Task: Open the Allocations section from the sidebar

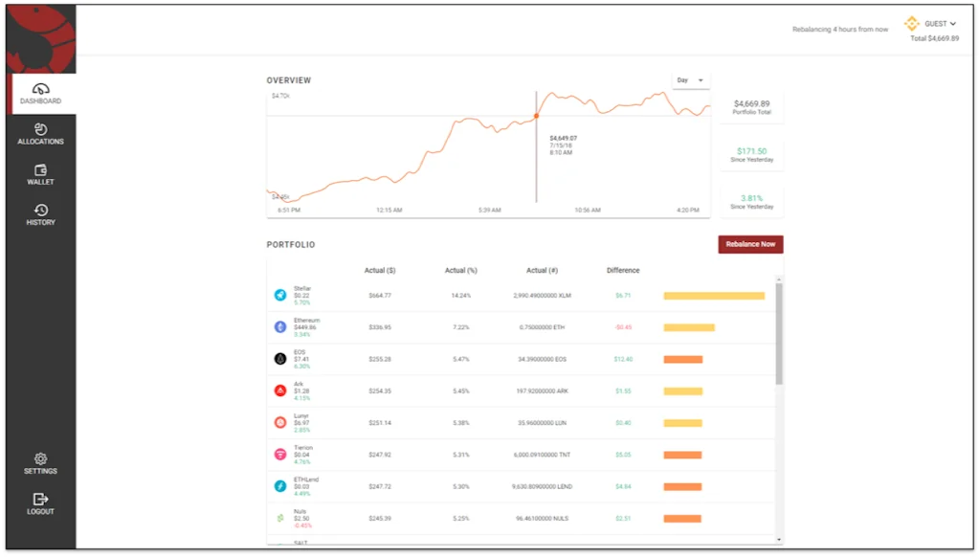Action: 40,133
